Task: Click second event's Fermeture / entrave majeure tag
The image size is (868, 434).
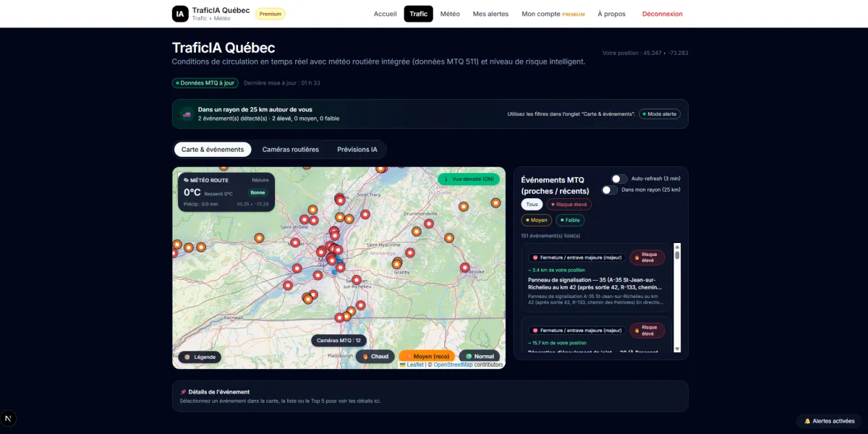Action: click(x=576, y=331)
